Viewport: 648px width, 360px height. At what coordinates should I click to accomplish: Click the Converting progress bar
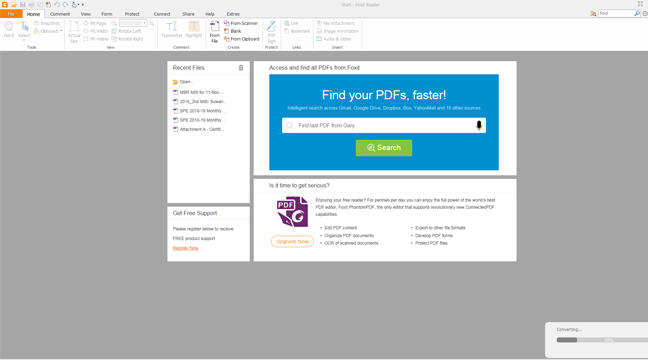tap(603, 340)
